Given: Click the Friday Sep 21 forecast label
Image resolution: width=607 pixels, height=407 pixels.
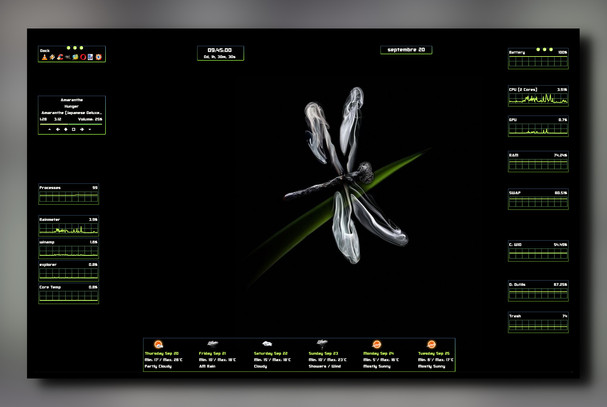Looking at the screenshot, I should [213, 354].
